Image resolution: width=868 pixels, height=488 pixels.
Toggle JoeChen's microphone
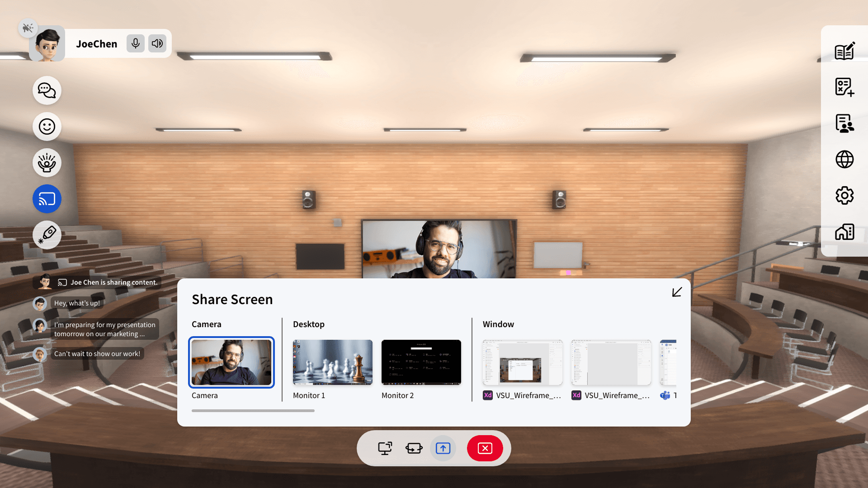tap(136, 43)
